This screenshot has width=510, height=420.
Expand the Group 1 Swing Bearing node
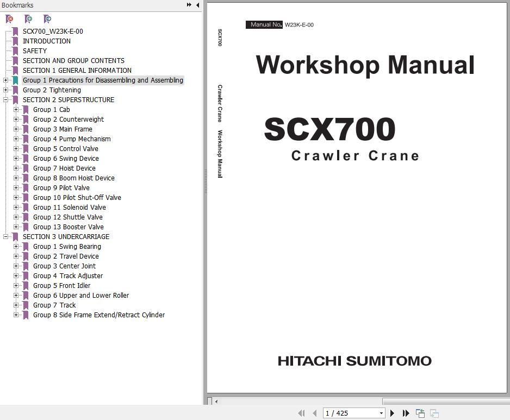(x=16, y=247)
